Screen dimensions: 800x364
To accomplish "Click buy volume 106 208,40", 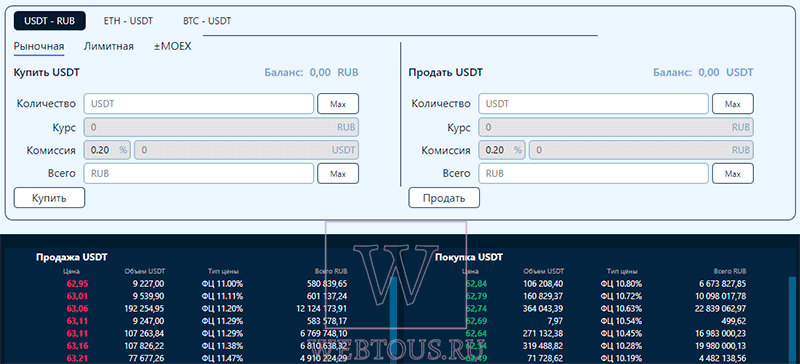I will pos(544,283).
